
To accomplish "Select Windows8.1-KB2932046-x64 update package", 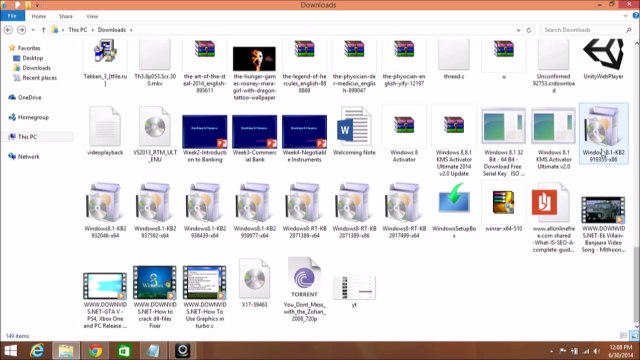I will [105, 210].
